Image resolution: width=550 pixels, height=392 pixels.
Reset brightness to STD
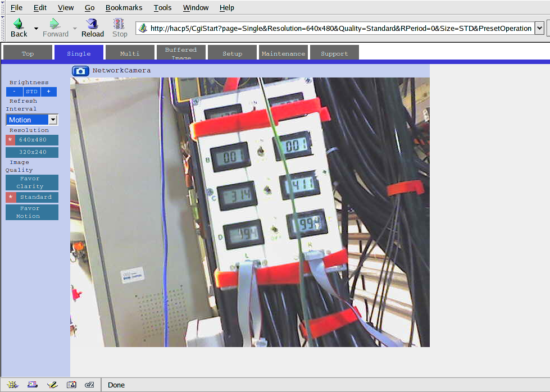31,92
